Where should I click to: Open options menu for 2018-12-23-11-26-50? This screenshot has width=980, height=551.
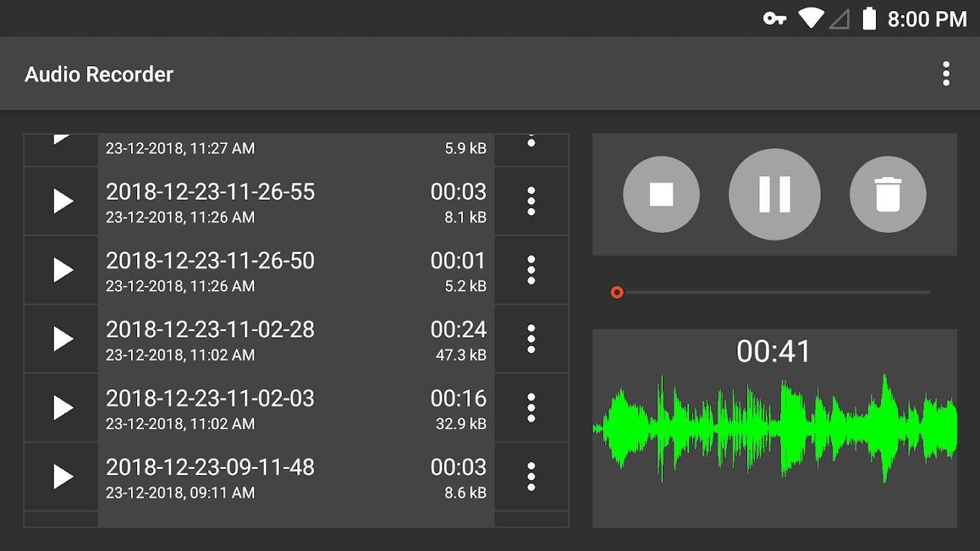(531, 270)
